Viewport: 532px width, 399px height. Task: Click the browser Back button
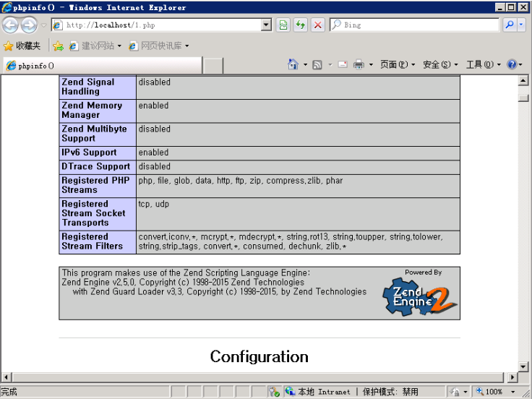10,25
